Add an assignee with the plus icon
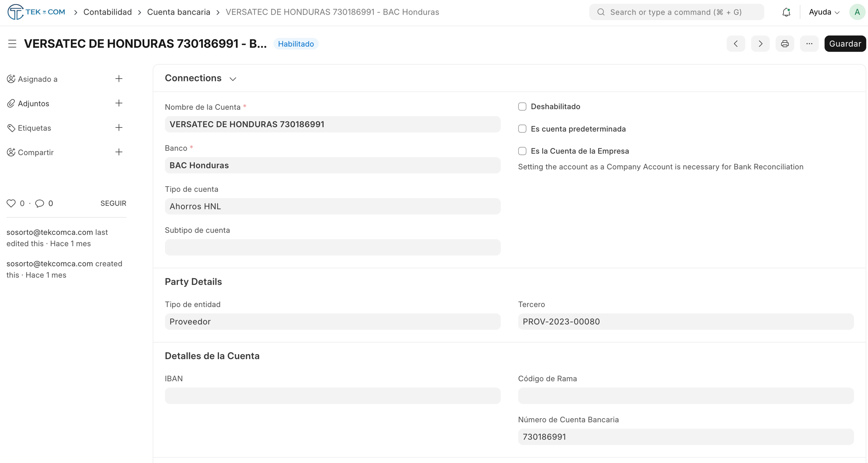 [119, 79]
